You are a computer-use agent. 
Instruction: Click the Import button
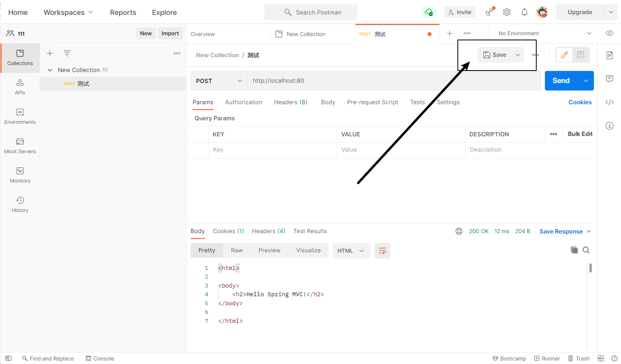click(170, 33)
